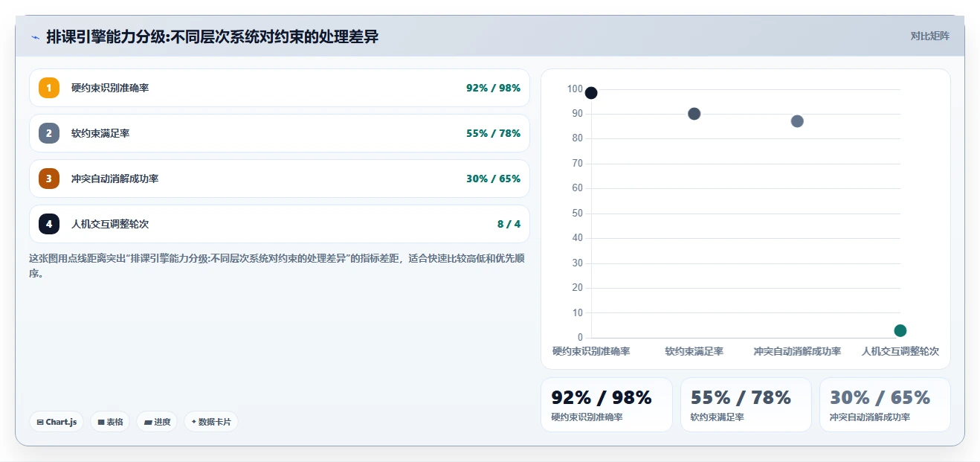
Task: Click the x-axis label 硬约束识别准确率
Action: point(591,351)
